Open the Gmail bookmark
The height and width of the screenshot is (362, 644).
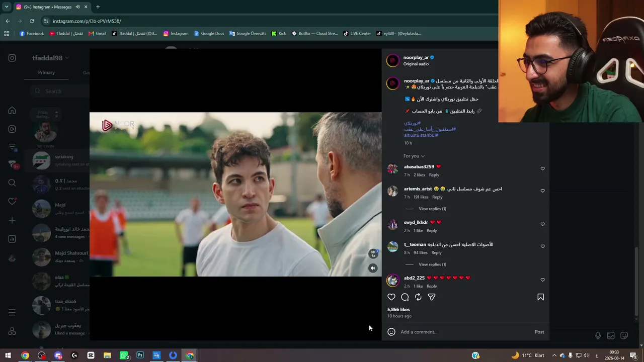(97, 34)
